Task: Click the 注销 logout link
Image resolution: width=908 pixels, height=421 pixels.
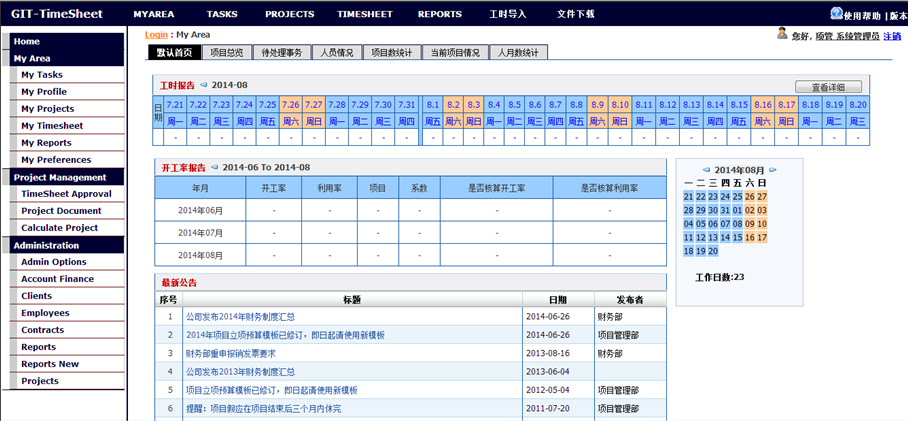Action: pos(892,36)
